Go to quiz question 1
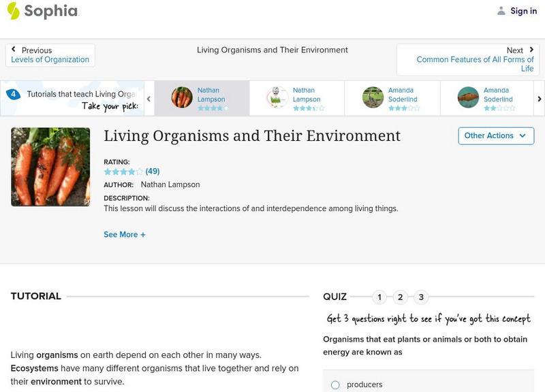 pos(379,297)
